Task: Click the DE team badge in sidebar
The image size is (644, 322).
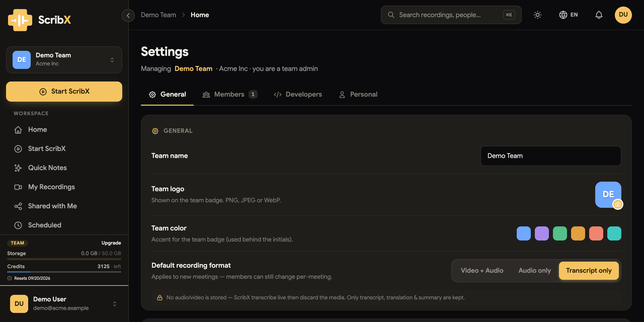Action: click(22, 60)
